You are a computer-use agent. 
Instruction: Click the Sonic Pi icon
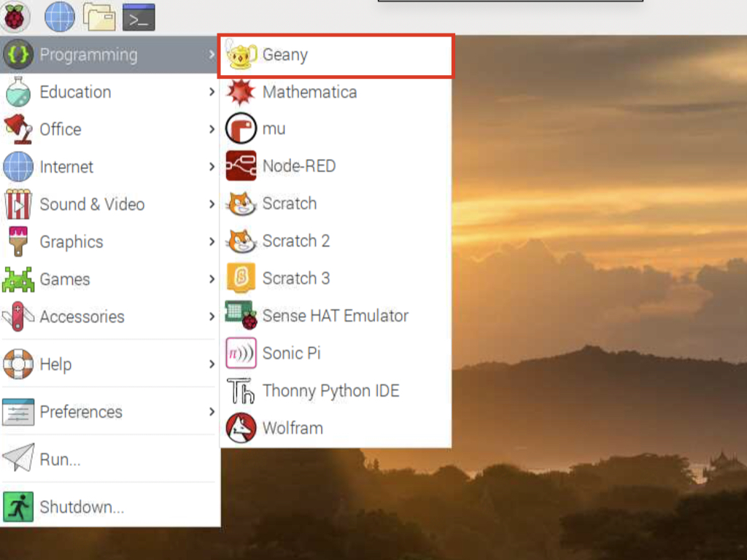click(x=241, y=353)
